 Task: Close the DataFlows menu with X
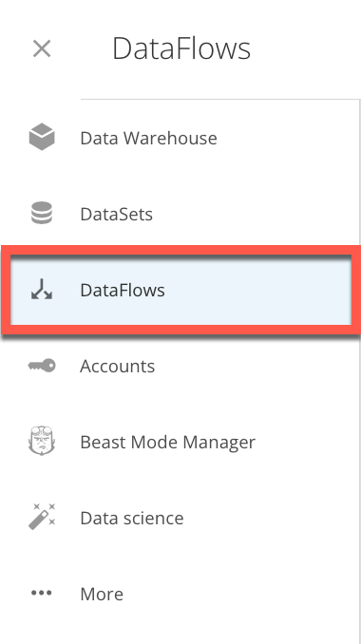point(42,48)
